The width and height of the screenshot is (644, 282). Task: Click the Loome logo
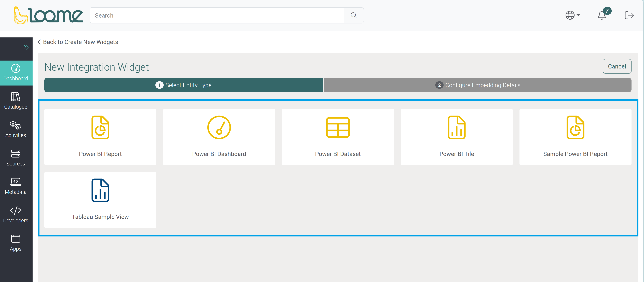(48, 15)
